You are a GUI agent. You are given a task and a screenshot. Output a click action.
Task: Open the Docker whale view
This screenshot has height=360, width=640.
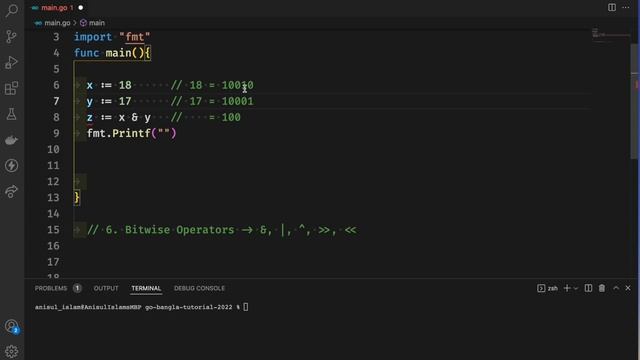point(11,140)
